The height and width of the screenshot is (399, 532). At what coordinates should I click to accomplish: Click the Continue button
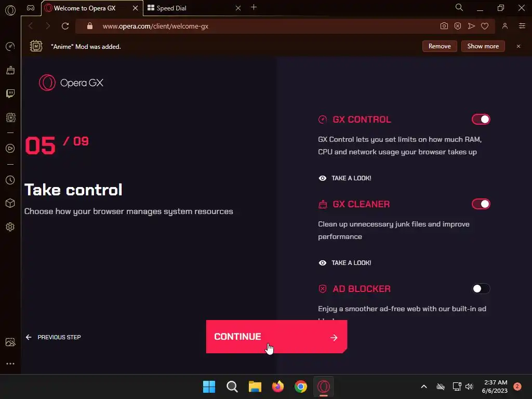click(x=276, y=337)
